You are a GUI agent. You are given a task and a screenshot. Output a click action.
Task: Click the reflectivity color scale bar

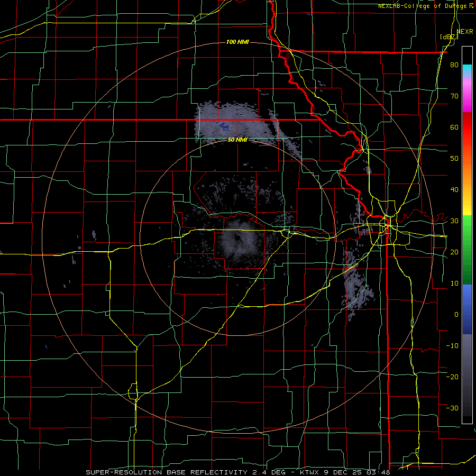(x=467, y=235)
